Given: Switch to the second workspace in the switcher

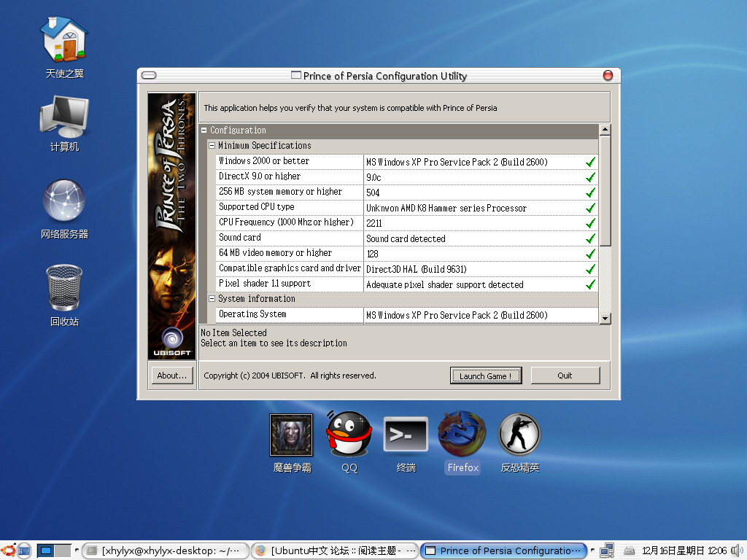Looking at the screenshot, I should pyautogui.click(x=63, y=551).
